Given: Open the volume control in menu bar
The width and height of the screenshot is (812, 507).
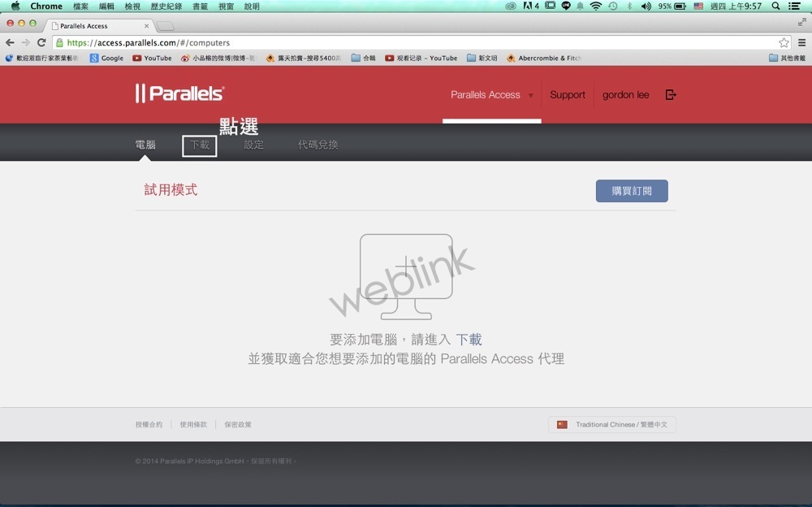Looking at the screenshot, I should click(x=646, y=6).
